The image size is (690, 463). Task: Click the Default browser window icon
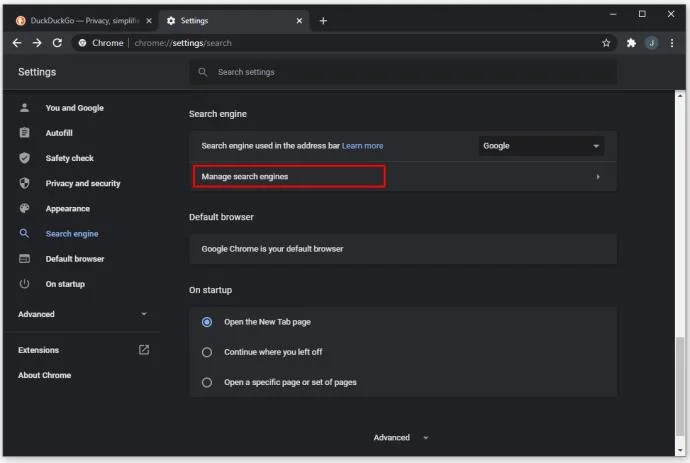(x=25, y=258)
